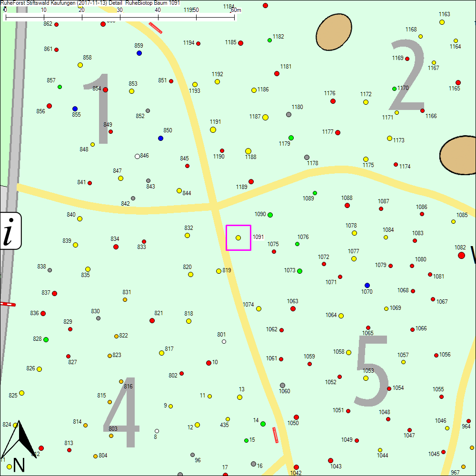Click the large red tree marker 1082
The width and height of the screenshot is (476, 476).
461,255
